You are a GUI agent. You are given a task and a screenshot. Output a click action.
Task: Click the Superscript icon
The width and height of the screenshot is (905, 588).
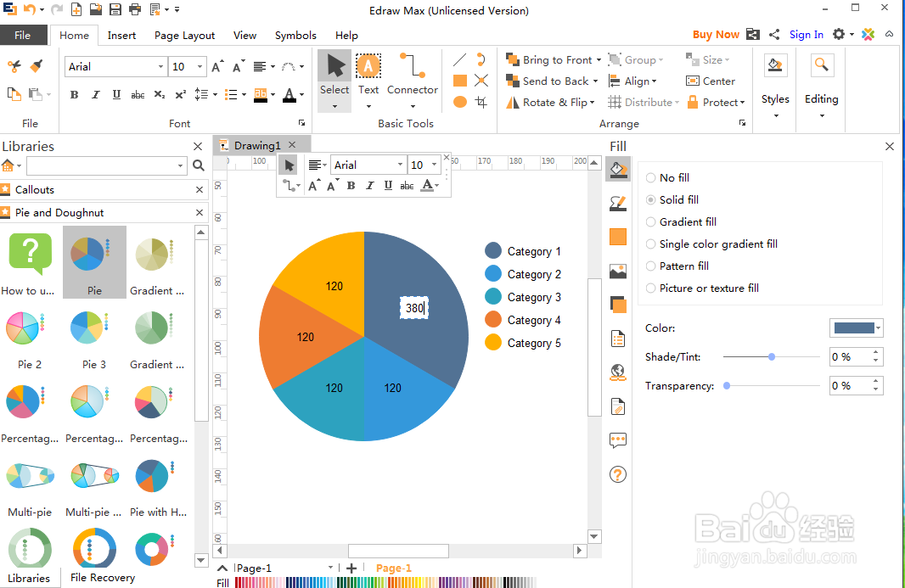pyautogui.click(x=181, y=95)
